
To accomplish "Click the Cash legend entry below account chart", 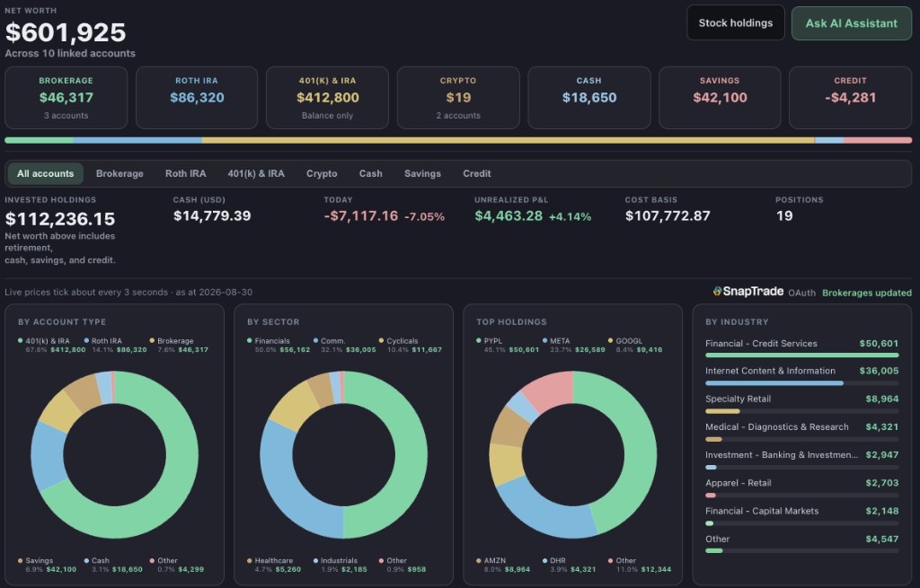I will 112,565.
